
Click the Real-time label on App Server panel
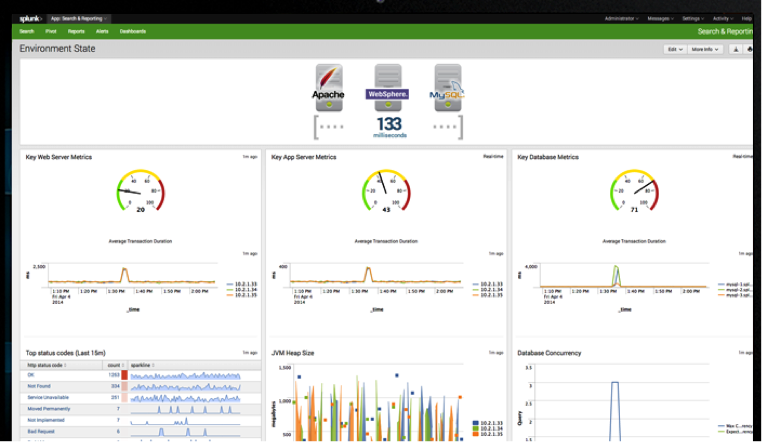click(x=493, y=156)
